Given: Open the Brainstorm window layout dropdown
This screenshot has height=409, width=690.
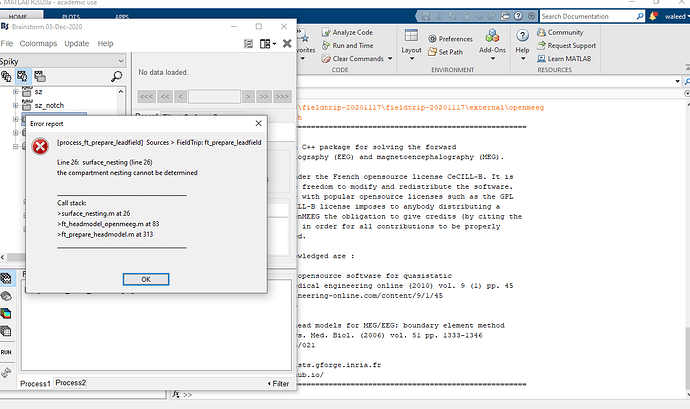Looking at the screenshot, I should pyautogui.click(x=268, y=44).
